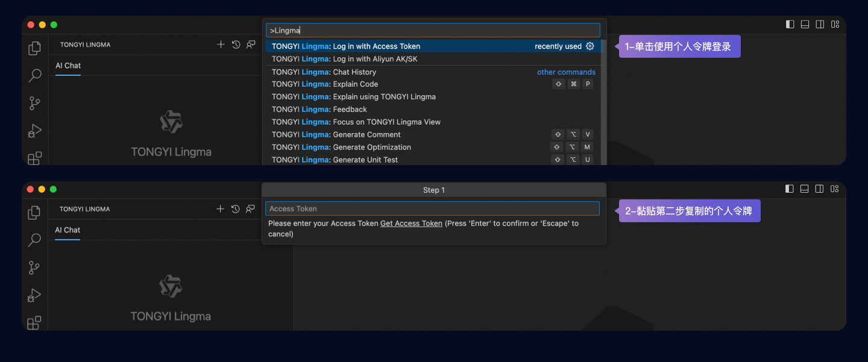Click the 'recently used' label
This screenshot has width=868, height=362.
pyautogui.click(x=558, y=46)
